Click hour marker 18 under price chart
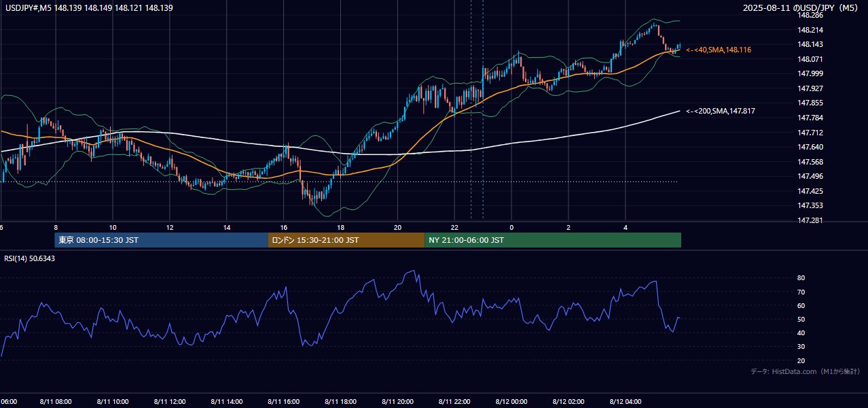Screen dimensions: 868x408 (341, 227)
